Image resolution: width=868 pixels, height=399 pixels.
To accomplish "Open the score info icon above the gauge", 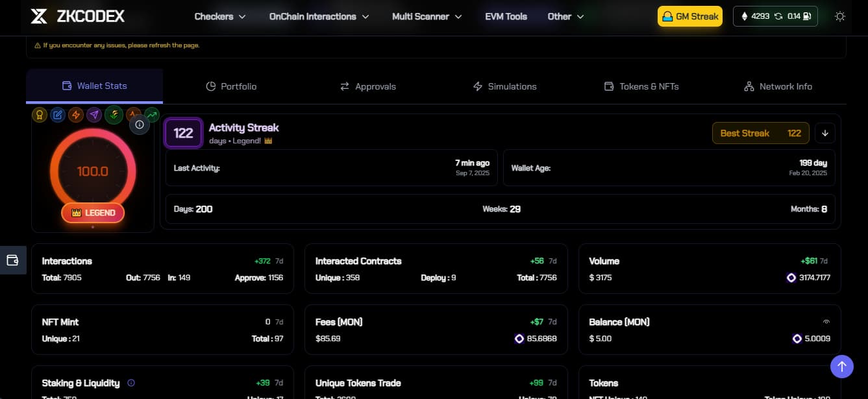I will tap(140, 125).
